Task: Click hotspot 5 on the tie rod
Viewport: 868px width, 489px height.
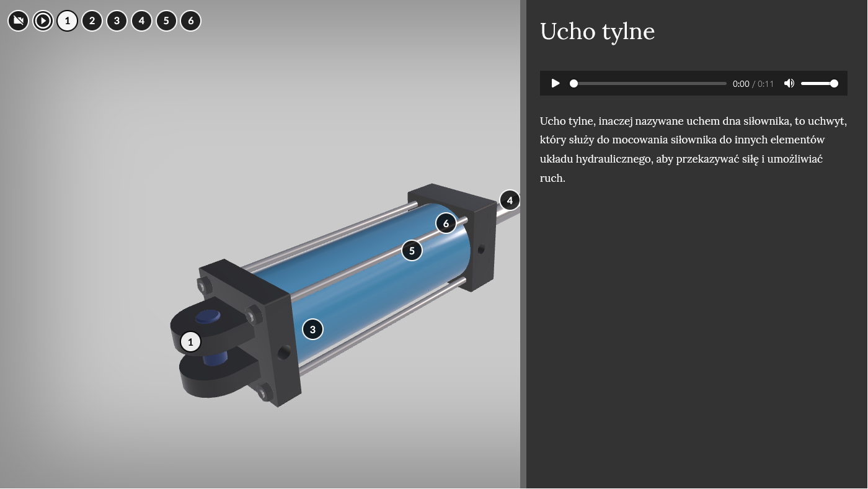Action: click(412, 251)
